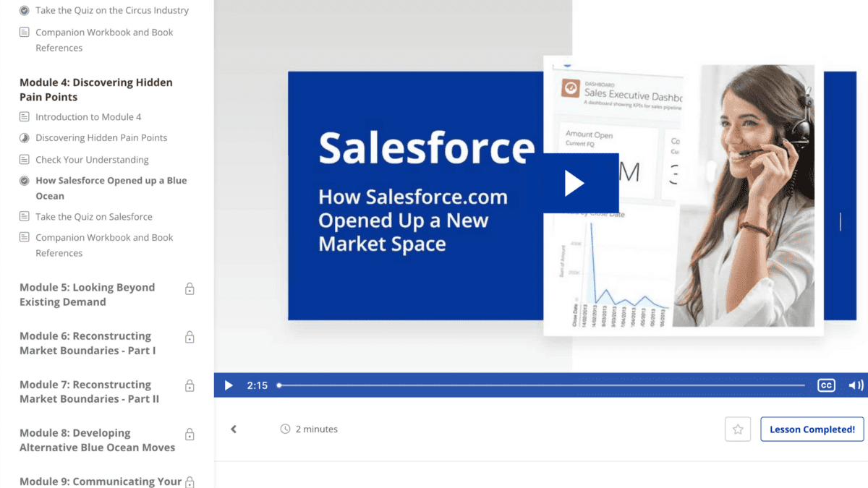Click lock icon next to Module 8

pyautogui.click(x=190, y=434)
